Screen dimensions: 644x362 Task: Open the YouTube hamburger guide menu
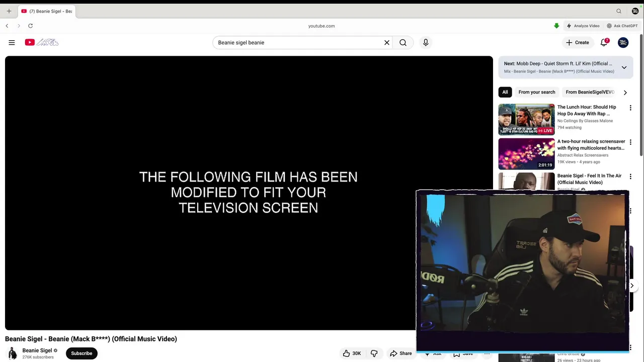12,43
